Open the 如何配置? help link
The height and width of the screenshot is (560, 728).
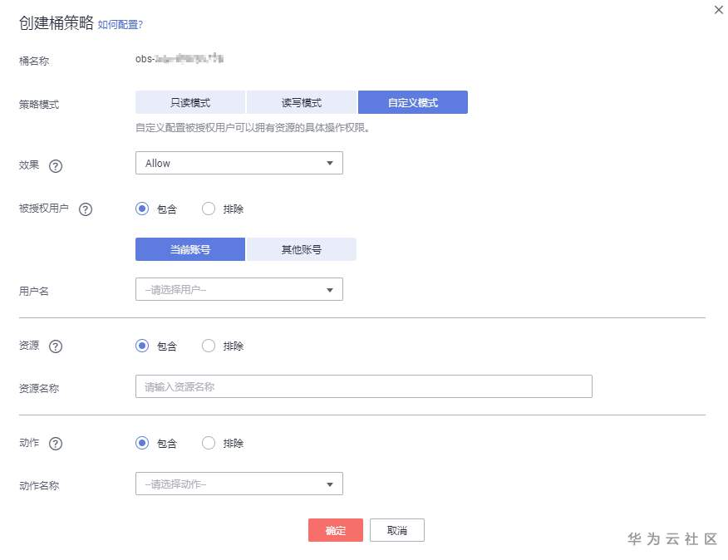121,25
